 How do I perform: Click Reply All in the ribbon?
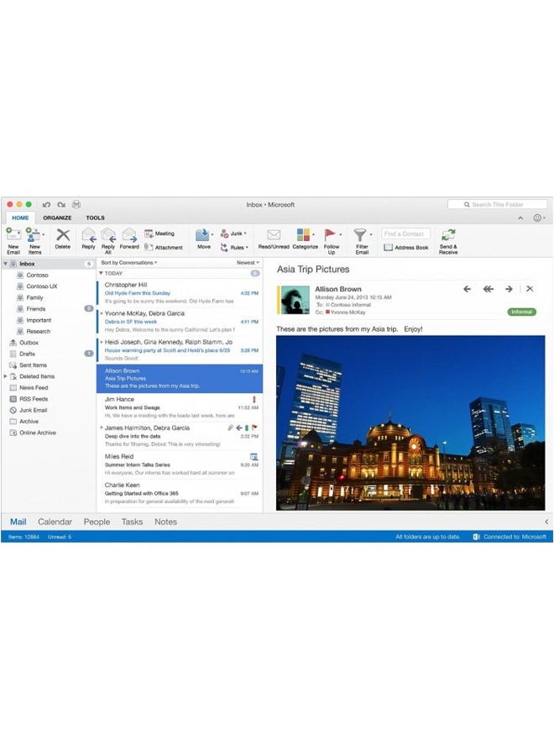point(108,240)
